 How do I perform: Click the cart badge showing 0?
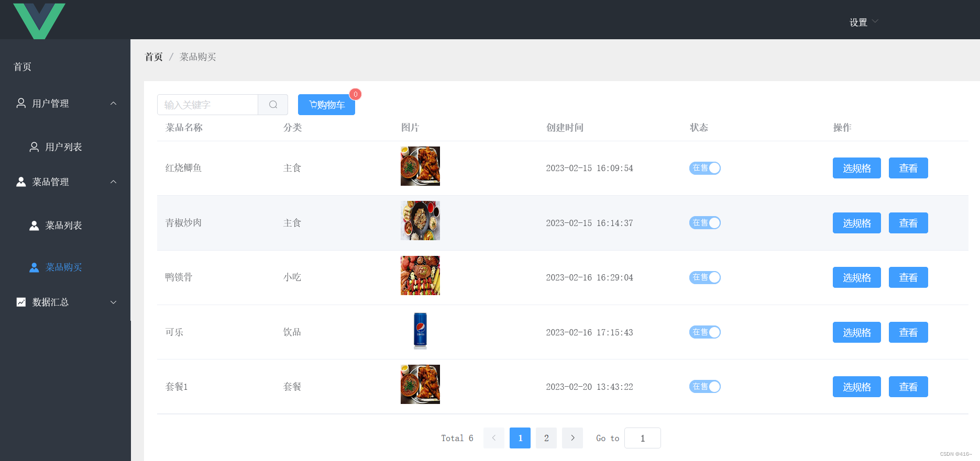point(355,94)
